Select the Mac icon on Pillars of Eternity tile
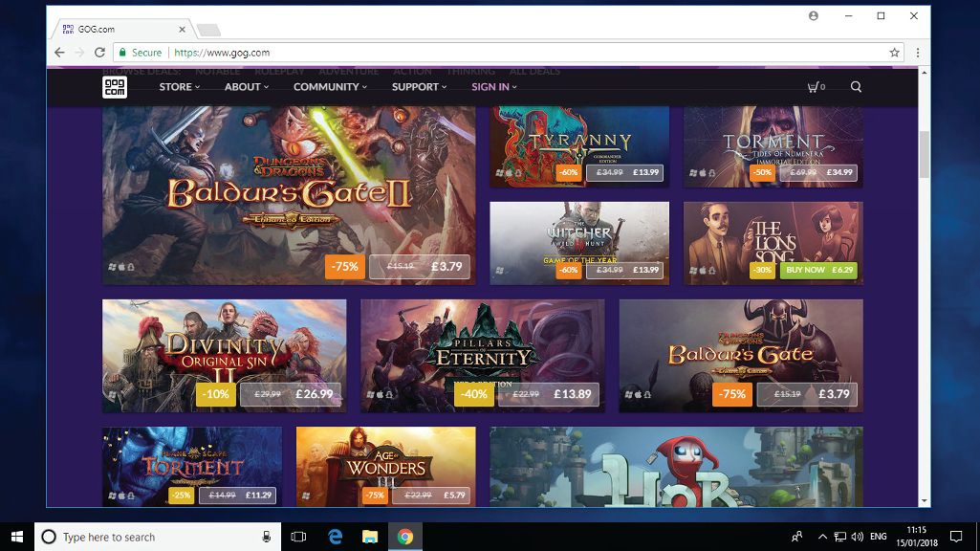 tap(380, 394)
